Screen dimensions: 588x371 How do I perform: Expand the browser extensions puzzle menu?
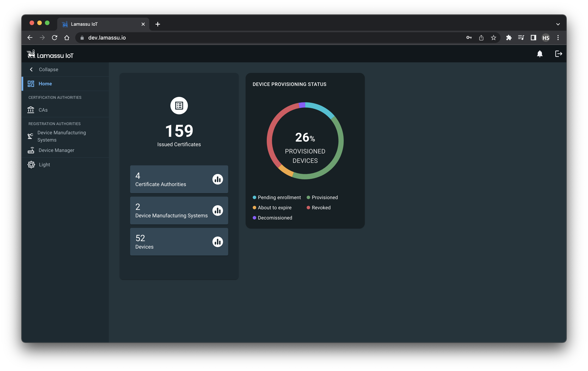[x=509, y=38]
